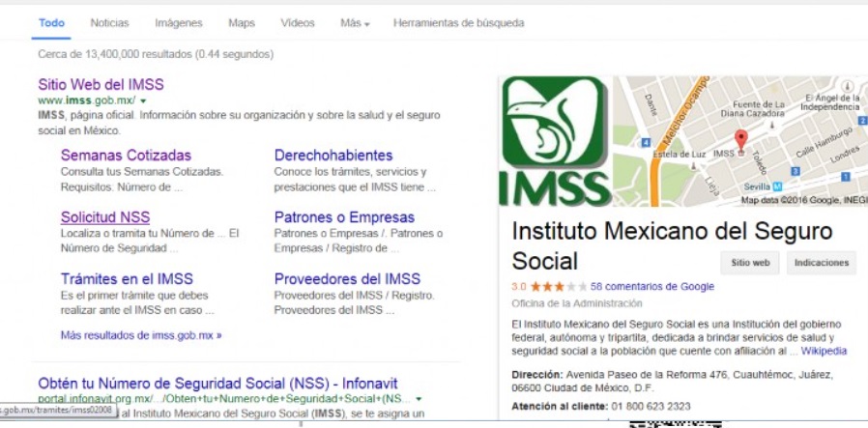Open the Herramientas de búsqueda menu

click(458, 22)
